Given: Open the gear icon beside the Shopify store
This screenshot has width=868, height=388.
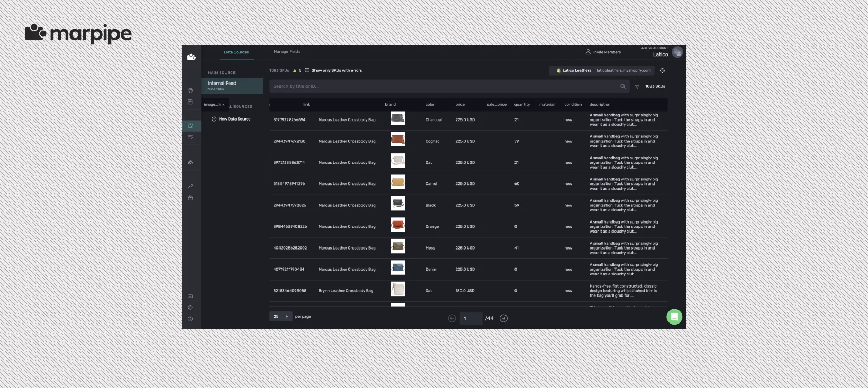Looking at the screenshot, I should point(663,70).
